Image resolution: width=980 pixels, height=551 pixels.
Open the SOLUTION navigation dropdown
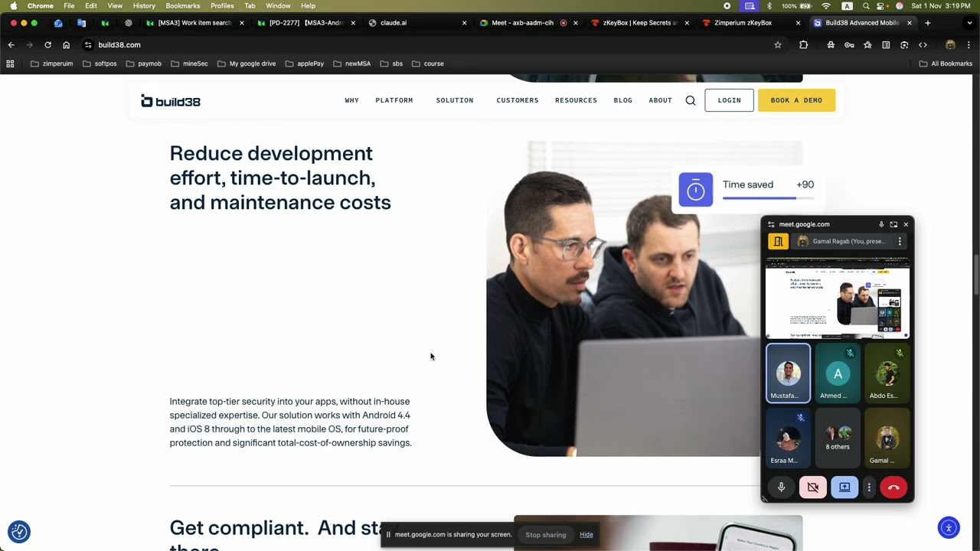[x=455, y=100]
